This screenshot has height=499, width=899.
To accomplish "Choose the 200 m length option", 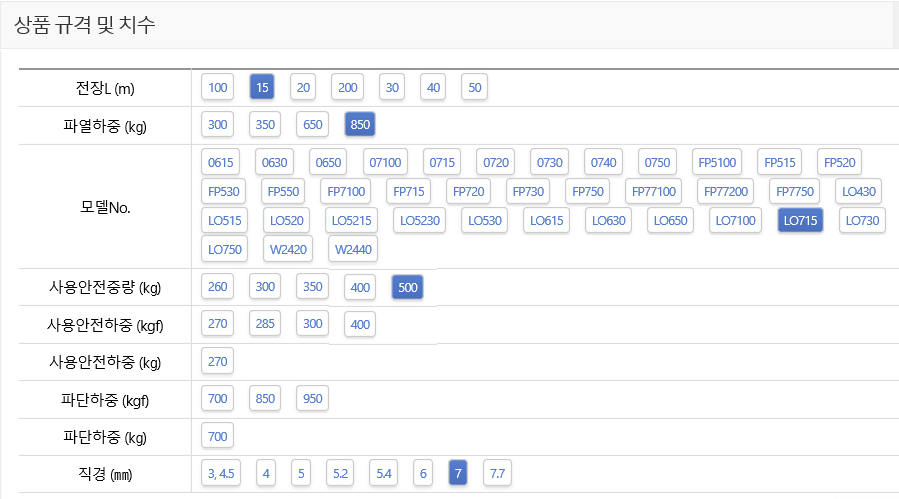I will [x=347, y=87].
